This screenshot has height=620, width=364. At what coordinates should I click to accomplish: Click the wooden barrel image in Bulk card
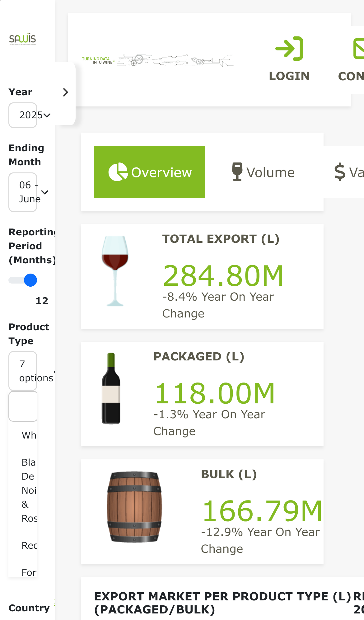pyautogui.click(x=134, y=507)
